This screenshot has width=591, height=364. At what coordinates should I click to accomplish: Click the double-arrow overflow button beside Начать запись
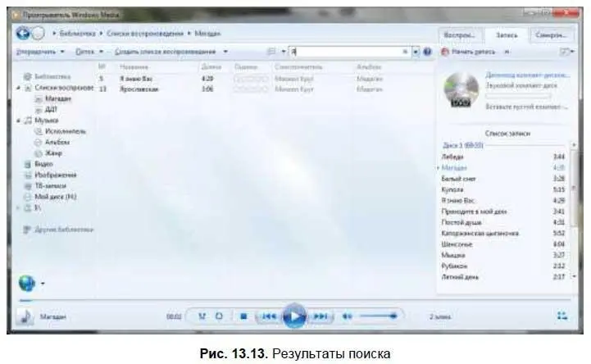(507, 52)
